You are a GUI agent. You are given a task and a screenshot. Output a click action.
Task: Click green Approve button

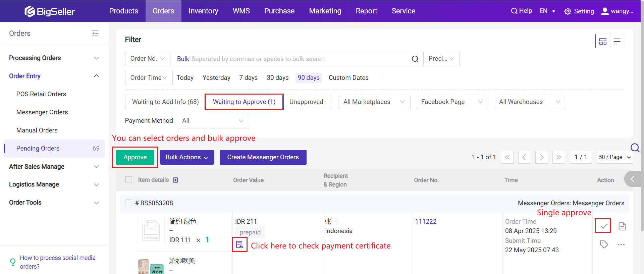pos(135,157)
